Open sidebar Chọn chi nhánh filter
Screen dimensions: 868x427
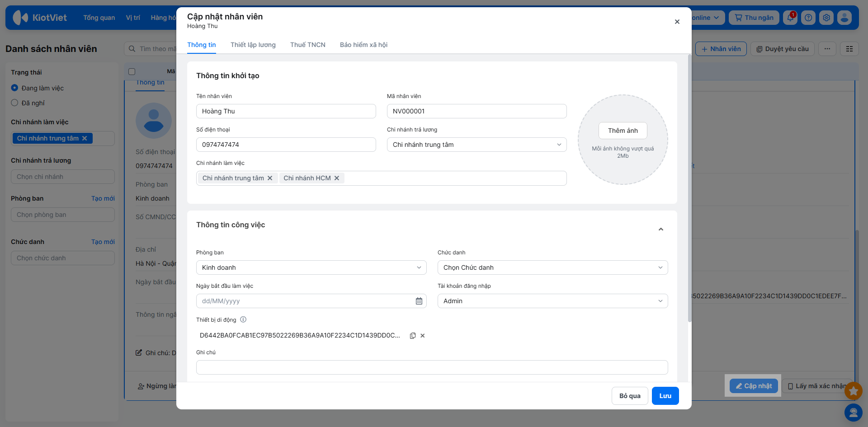(63, 177)
